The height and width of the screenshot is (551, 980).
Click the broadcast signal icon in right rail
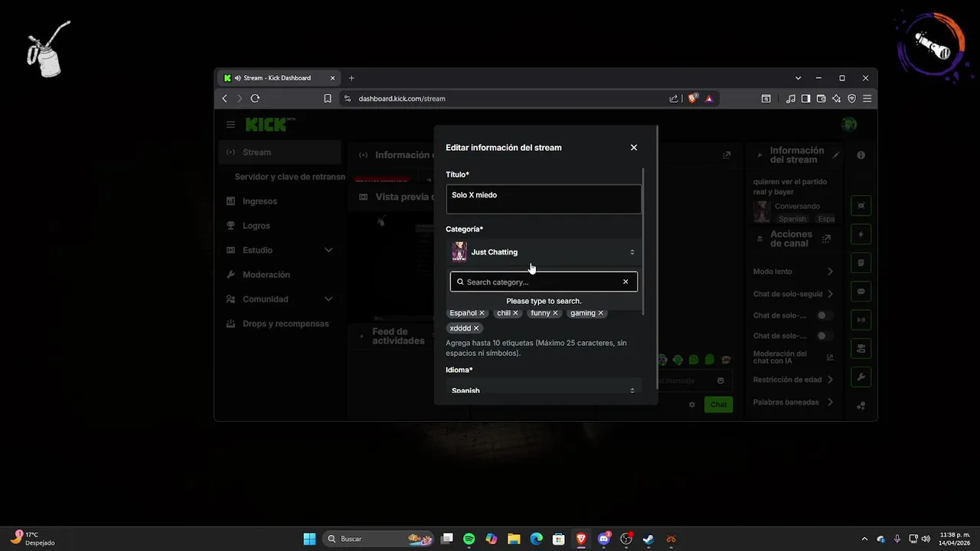[861, 320]
